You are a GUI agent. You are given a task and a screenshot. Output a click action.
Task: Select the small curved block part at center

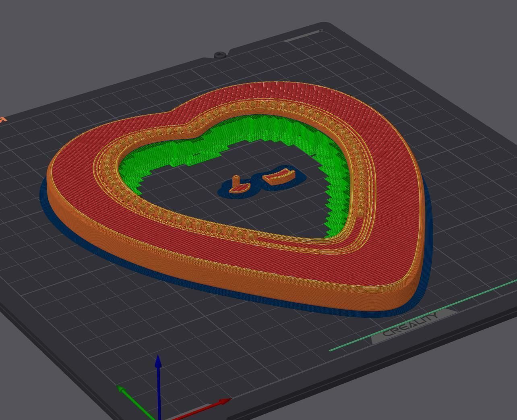click(x=279, y=177)
